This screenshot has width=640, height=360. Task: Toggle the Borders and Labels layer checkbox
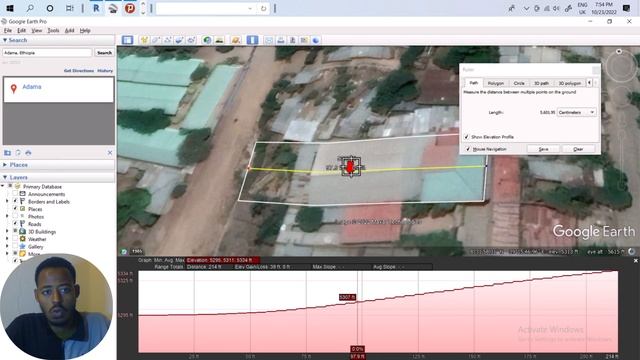[15, 202]
